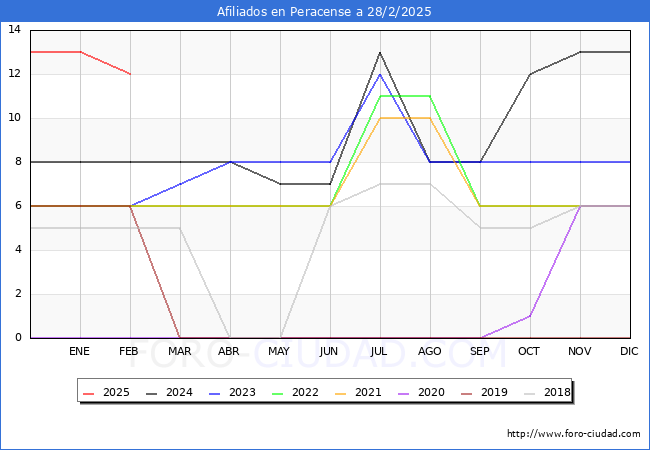Screen dimensions: 650x450
Task: Select the 2022 legend label
Action: (305, 392)
